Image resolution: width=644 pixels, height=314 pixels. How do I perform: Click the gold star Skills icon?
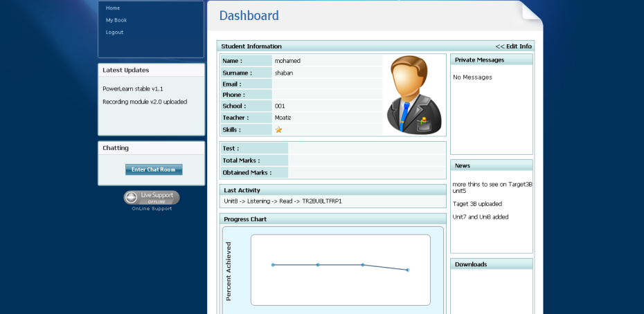[x=278, y=129]
